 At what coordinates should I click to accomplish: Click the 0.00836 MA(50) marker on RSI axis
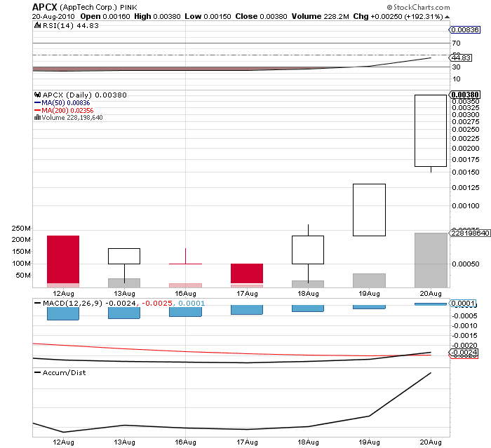464,29
